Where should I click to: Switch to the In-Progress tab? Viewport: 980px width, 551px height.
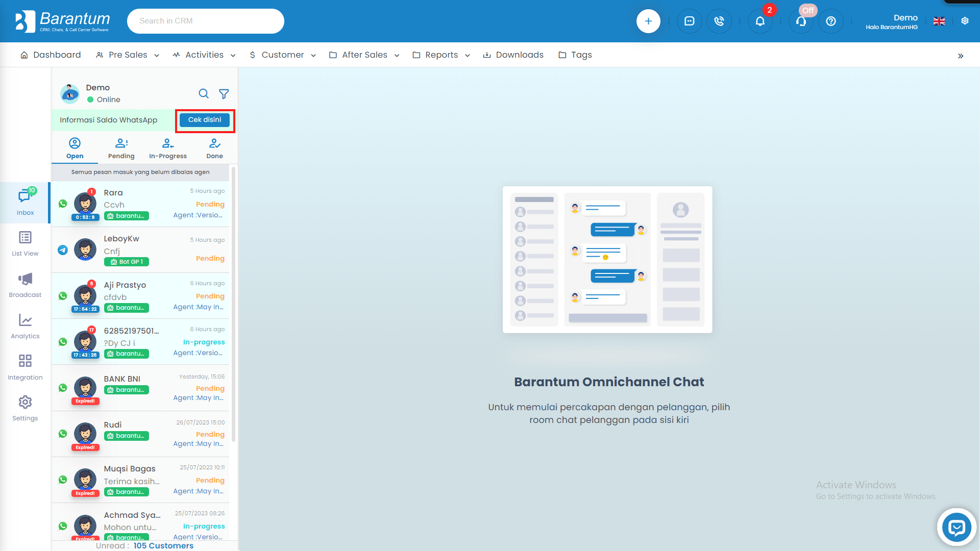coord(168,148)
